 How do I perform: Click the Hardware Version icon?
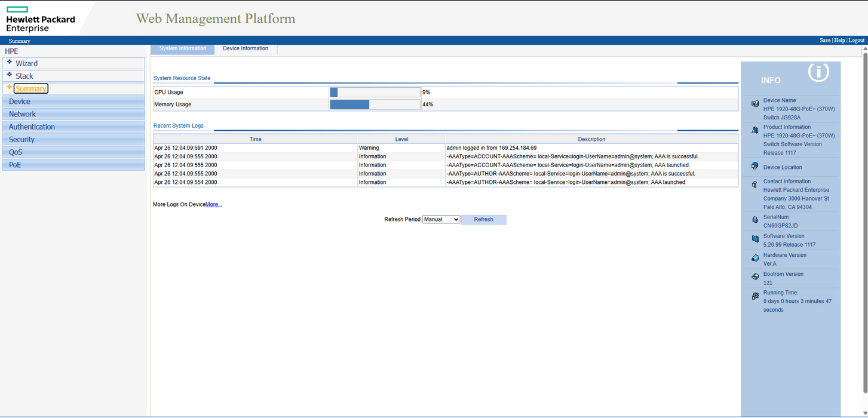click(754, 258)
